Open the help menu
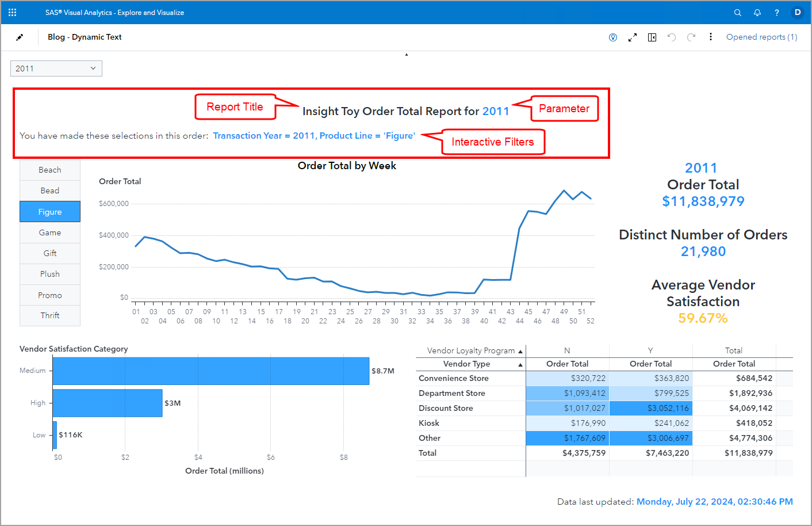Image resolution: width=812 pixels, height=526 pixels. tap(776, 12)
